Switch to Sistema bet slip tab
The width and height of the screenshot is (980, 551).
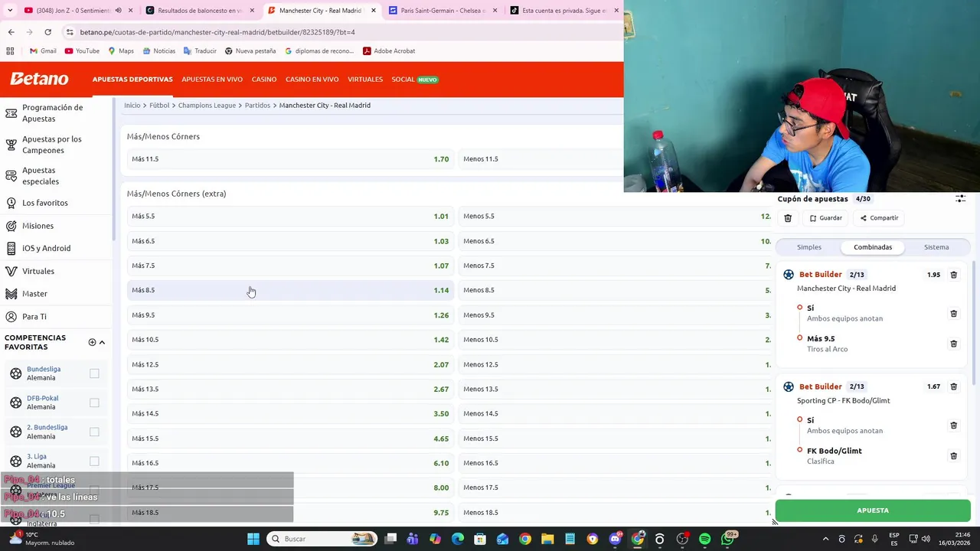pos(936,247)
